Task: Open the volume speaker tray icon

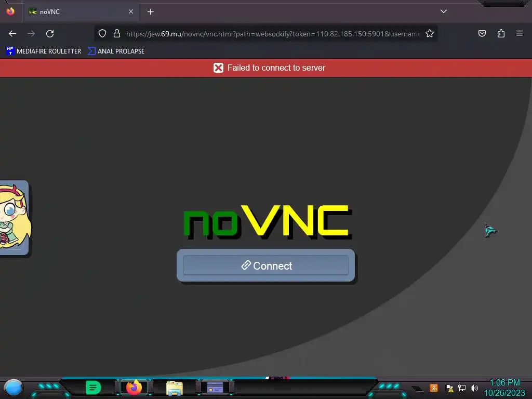Action: 474,388
